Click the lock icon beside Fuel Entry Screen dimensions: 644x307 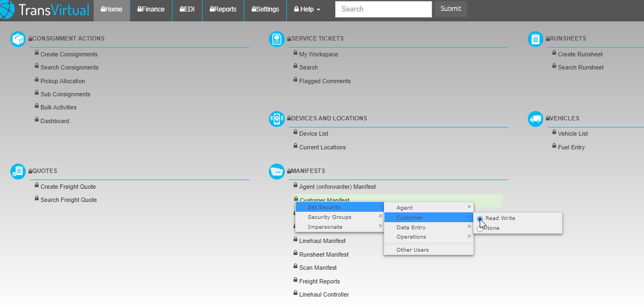click(554, 146)
